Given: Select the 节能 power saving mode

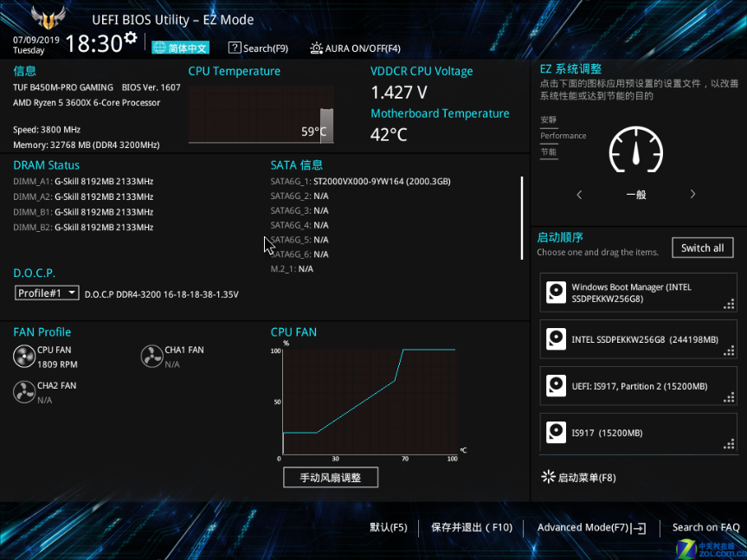Looking at the screenshot, I should tap(548, 152).
